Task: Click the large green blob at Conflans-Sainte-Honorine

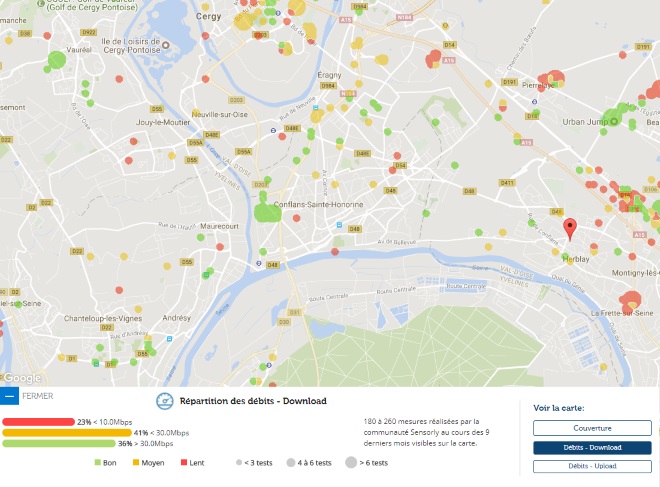Action: (266, 210)
